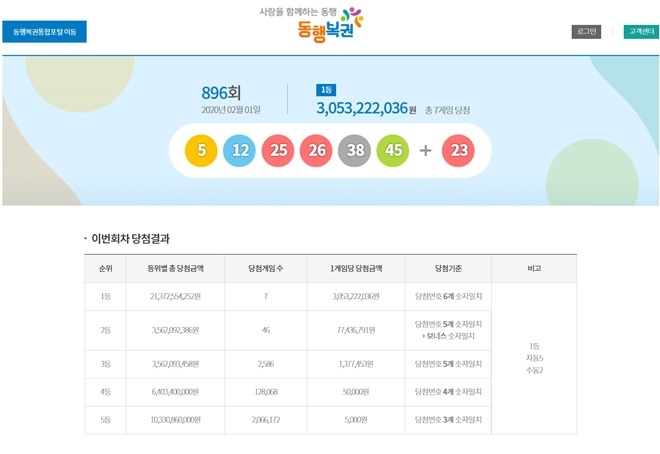Click the 4등 rank cell
Viewport: 660px width, 454px height.
coord(106,392)
